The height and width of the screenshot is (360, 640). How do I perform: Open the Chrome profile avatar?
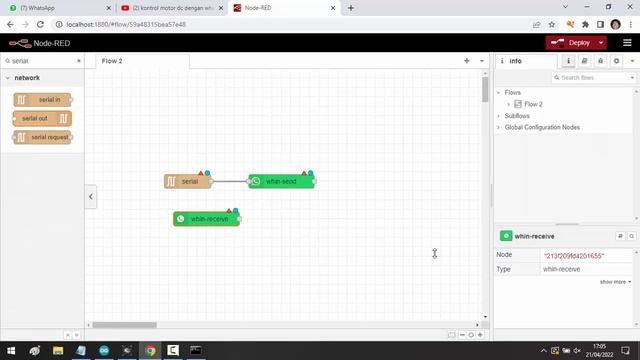[x=616, y=24]
